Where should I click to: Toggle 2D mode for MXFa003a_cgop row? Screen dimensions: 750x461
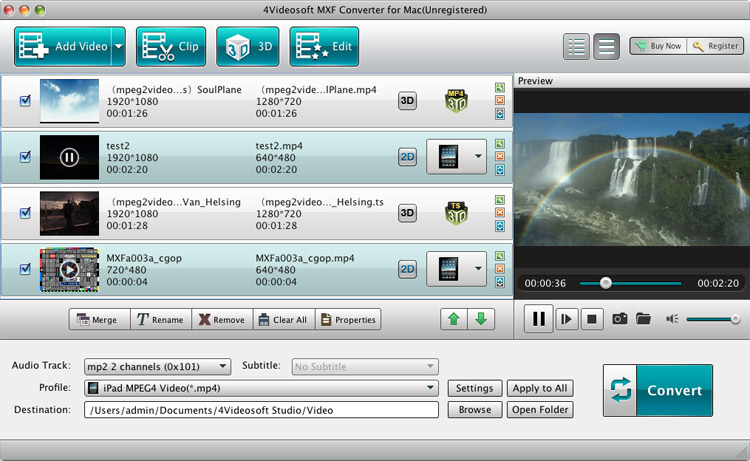point(407,269)
